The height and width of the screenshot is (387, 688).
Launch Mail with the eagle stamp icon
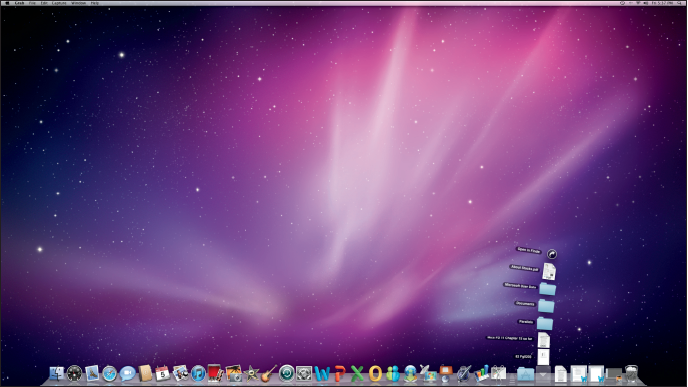point(92,373)
